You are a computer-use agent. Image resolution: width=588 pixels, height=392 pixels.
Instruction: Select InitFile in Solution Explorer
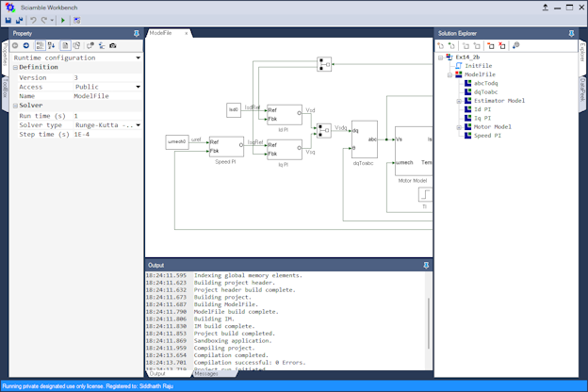coord(478,66)
